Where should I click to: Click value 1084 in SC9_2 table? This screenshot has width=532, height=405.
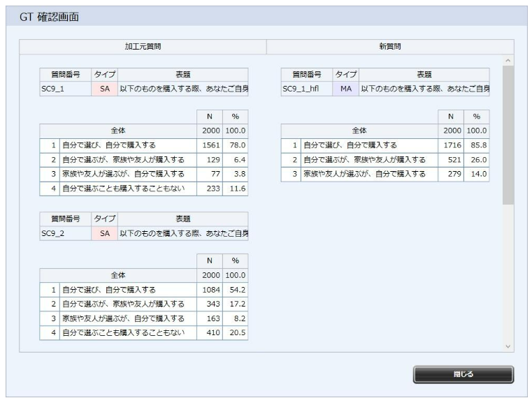point(210,290)
